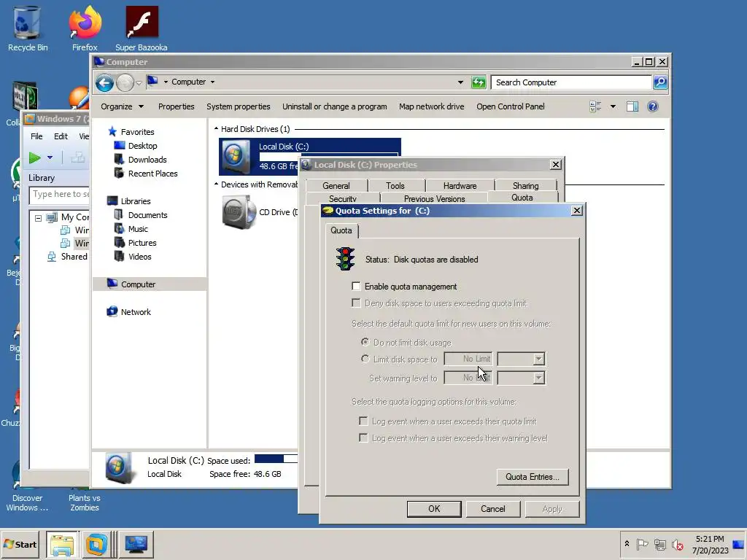Image resolution: width=747 pixels, height=560 pixels.
Task: Open the blue Help icon in Computer window
Action: point(653,106)
